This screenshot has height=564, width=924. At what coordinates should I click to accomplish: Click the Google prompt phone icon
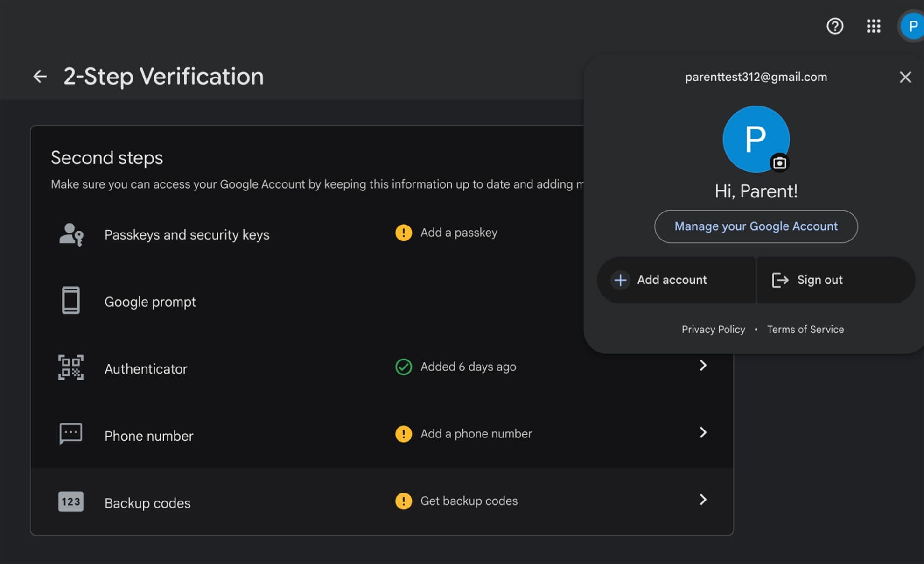pos(71,300)
